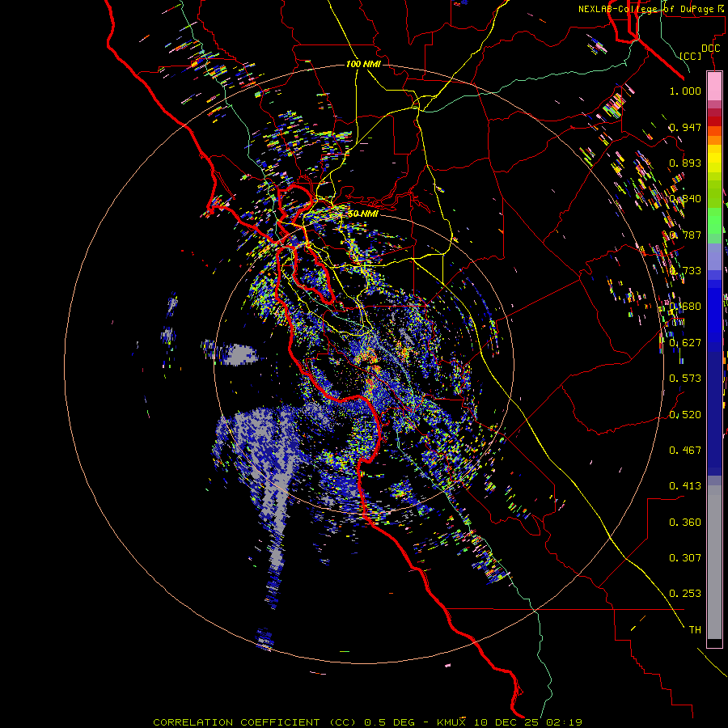Select the orange swatch on the color scale
728x728 pixels.
pos(714,140)
